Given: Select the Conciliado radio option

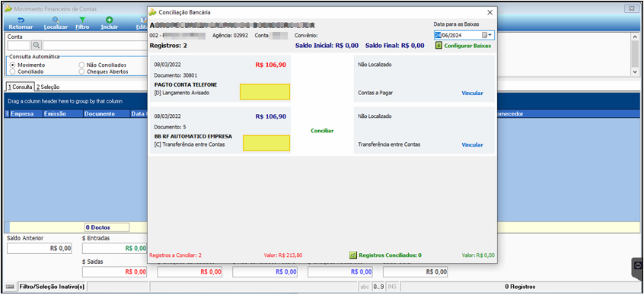Looking at the screenshot, I should pyautogui.click(x=12, y=71).
